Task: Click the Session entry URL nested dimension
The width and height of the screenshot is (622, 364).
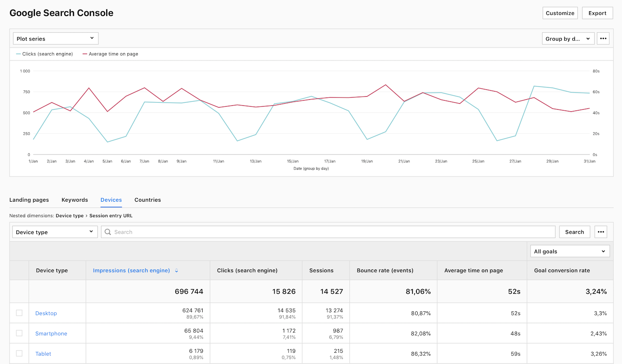Action: [111, 216]
